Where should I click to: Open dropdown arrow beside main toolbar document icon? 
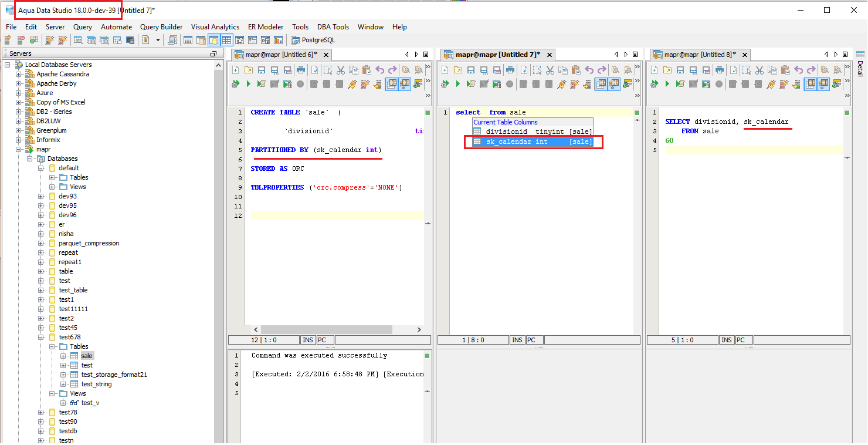(x=158, y=40)
